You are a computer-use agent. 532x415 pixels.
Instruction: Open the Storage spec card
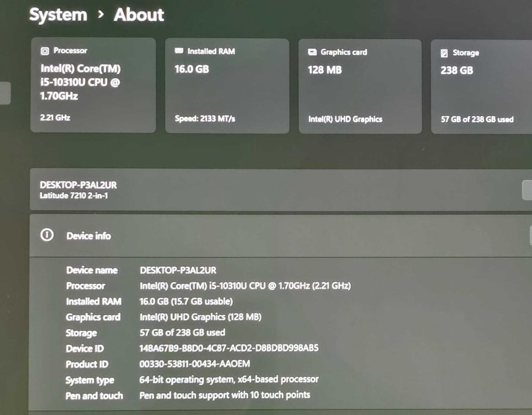[x=482, y=87]
